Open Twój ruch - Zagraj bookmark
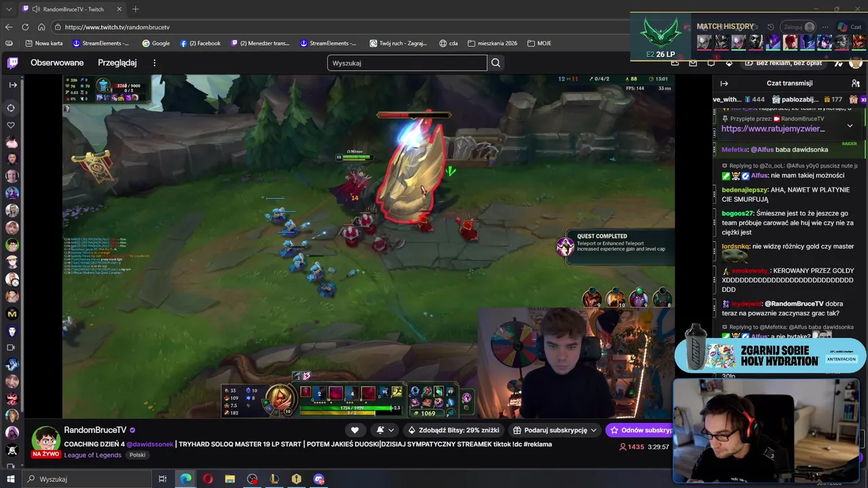The height and width of the screenshot is (488, 868). click(x=398, y=43)
